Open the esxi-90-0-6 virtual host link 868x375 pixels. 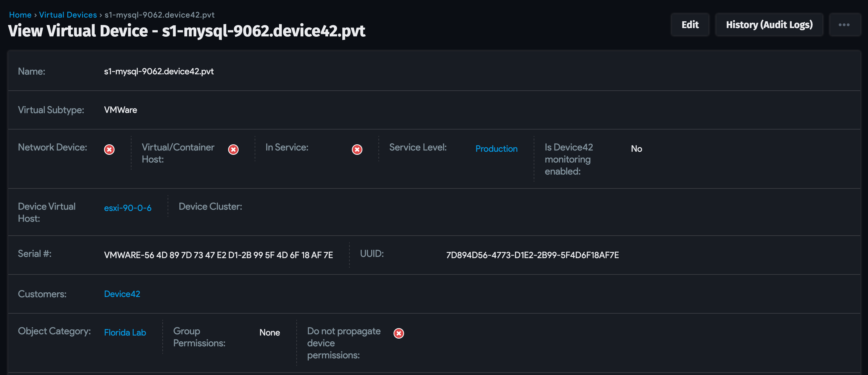[128, 208]
